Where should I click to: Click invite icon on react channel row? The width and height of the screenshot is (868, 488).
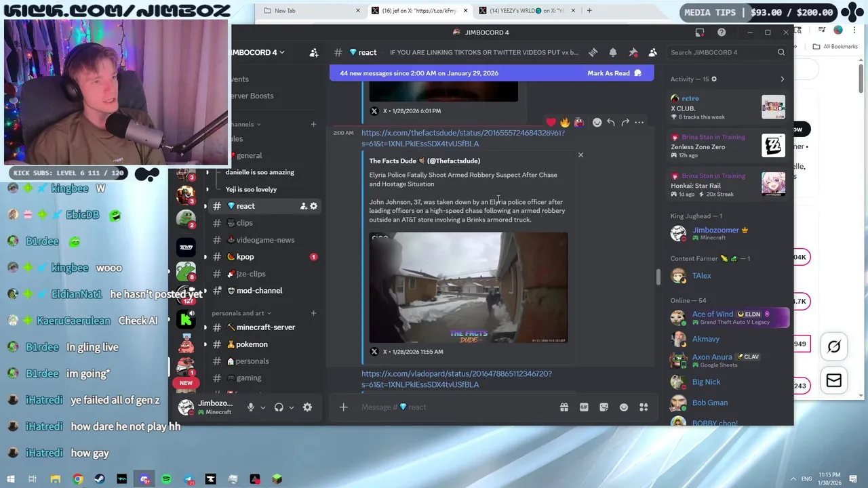303,206
